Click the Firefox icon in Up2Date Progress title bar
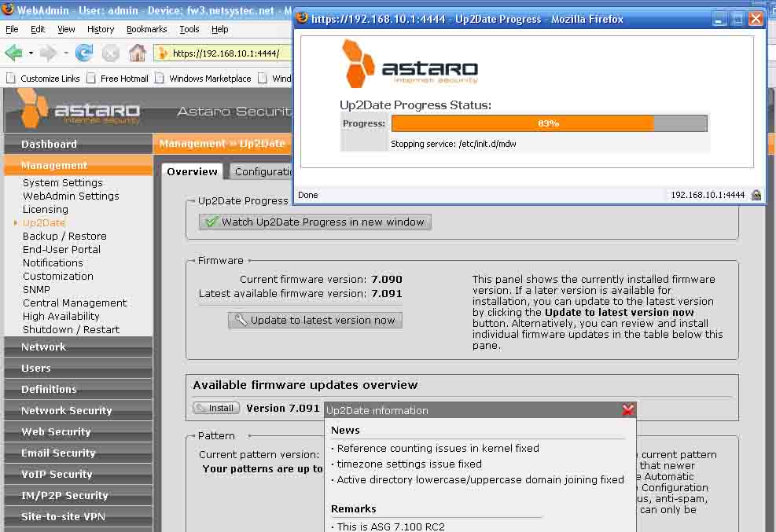 pyautogui.click(x=302, y=18)
